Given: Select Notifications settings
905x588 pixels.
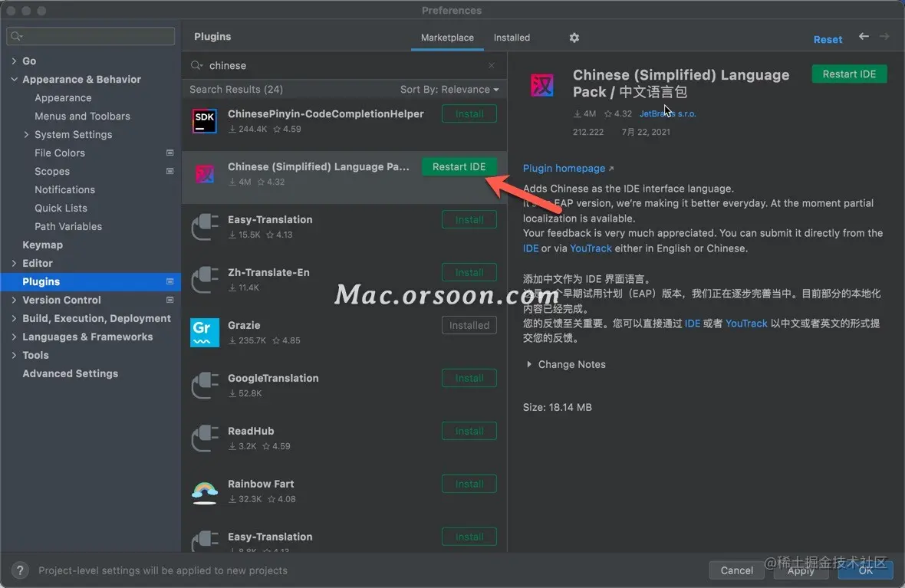Looking at the screenshot, I should point(64,190).
